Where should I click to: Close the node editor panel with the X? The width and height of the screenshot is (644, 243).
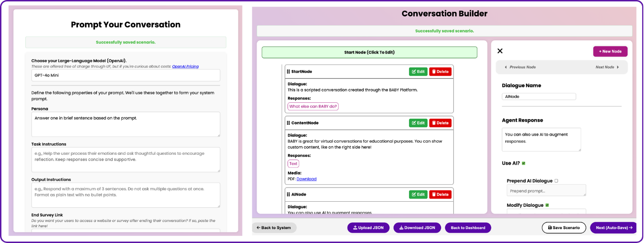pos(500,51)
